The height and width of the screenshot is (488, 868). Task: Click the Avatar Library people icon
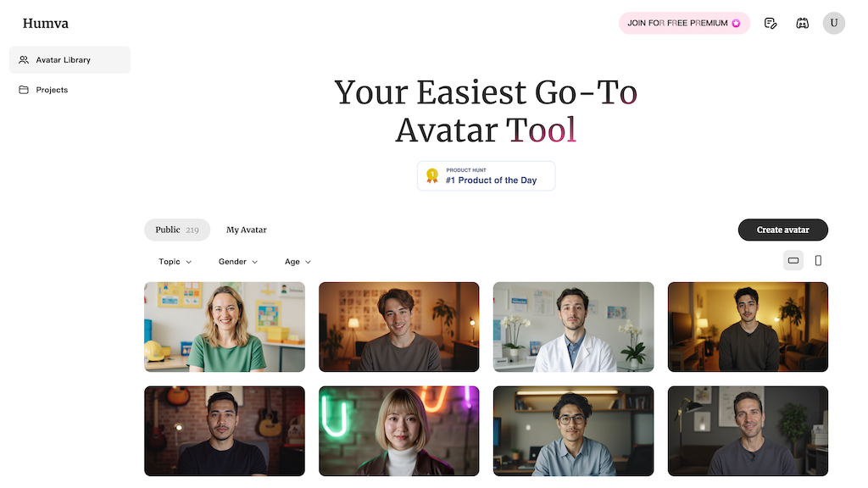point(24,60)
